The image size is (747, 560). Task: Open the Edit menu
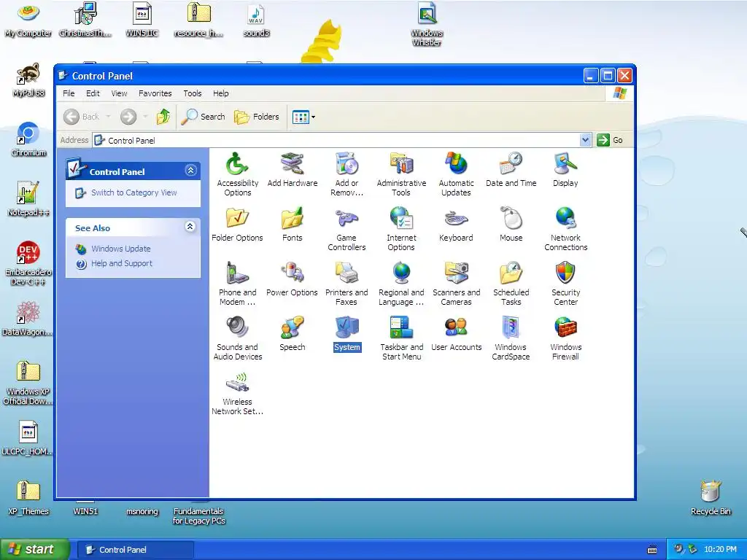point(93,93)
